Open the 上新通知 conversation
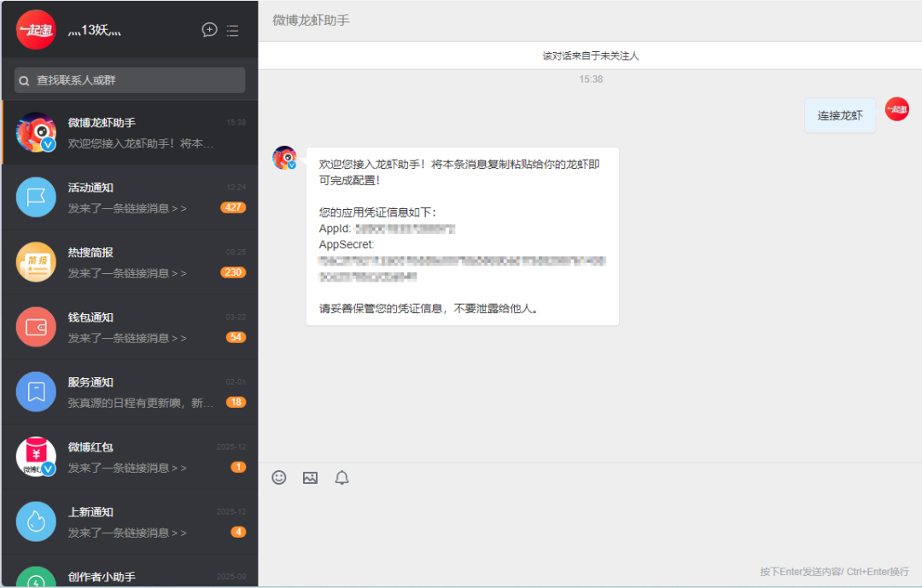 click(130, 521)
